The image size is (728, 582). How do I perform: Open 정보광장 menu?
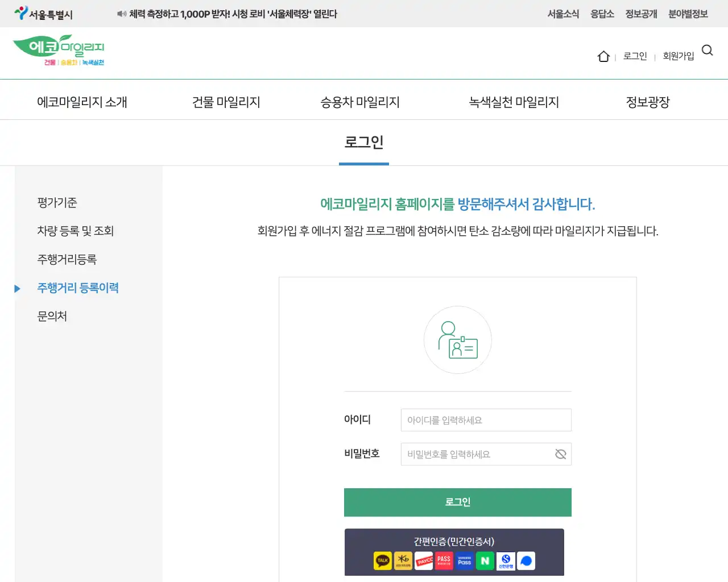[x=648, y=102]
